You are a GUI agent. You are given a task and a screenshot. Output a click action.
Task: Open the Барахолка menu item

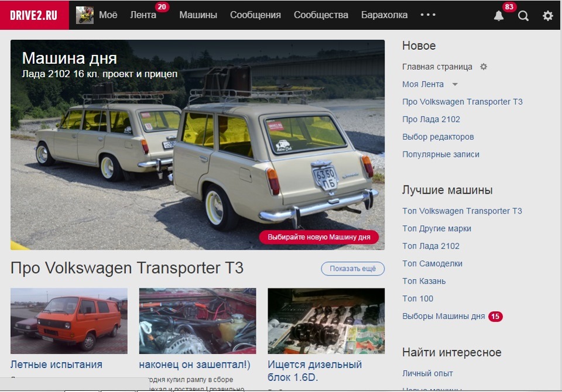click(x=384, y=15)
